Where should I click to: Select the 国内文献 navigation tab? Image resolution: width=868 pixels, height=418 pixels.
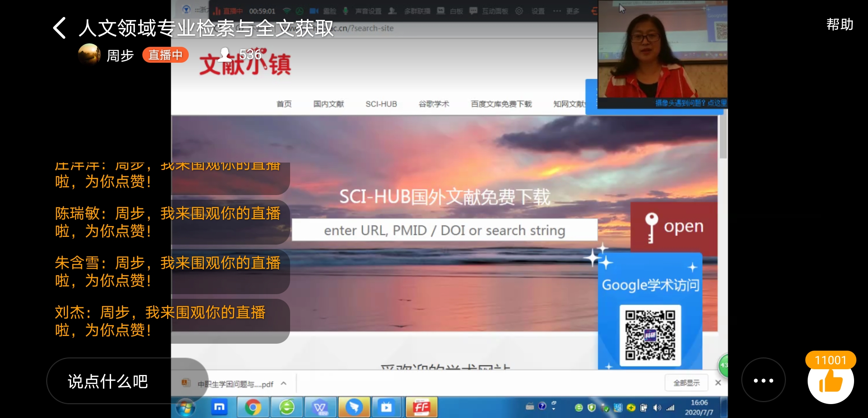pyautogui.click(x=328, y=104)
